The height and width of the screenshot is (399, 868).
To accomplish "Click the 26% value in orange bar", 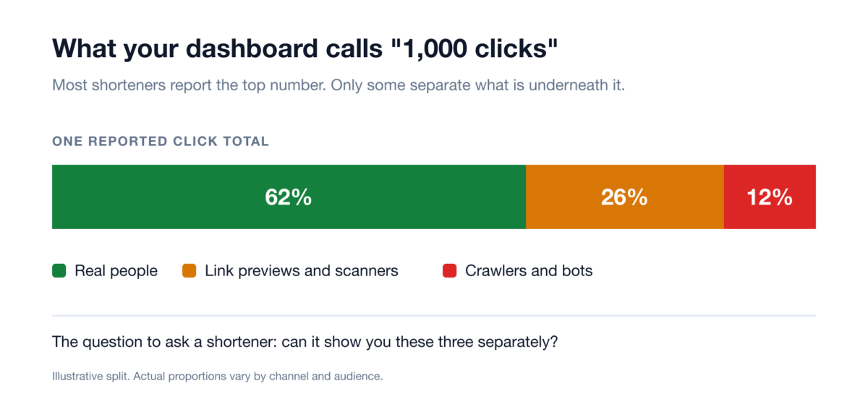I will coord(624,197).
